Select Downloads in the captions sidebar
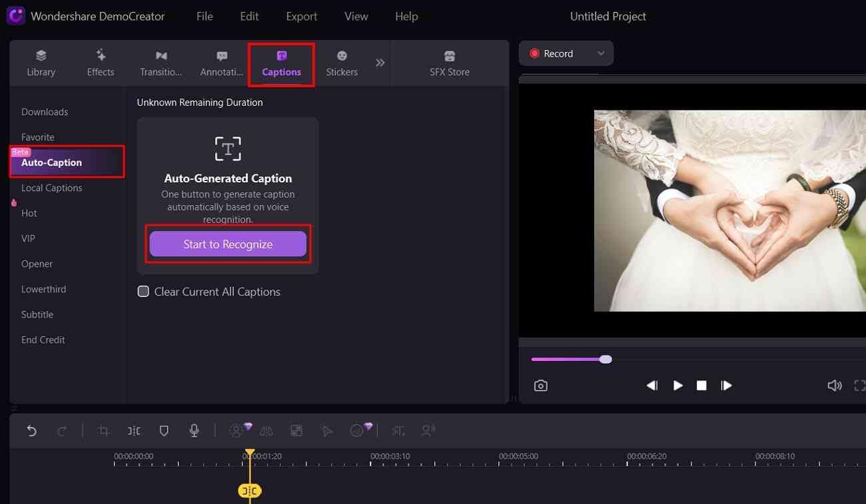 (x=45, y=112)
